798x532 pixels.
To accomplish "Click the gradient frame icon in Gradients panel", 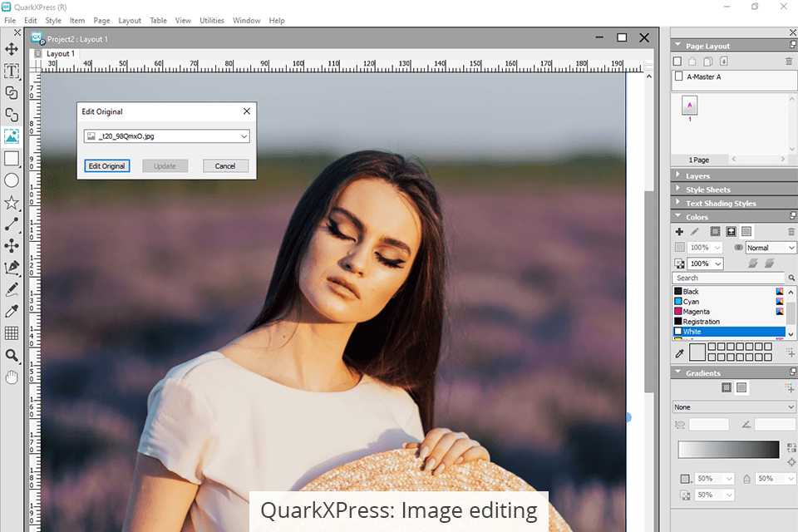I will coord(727,387).
